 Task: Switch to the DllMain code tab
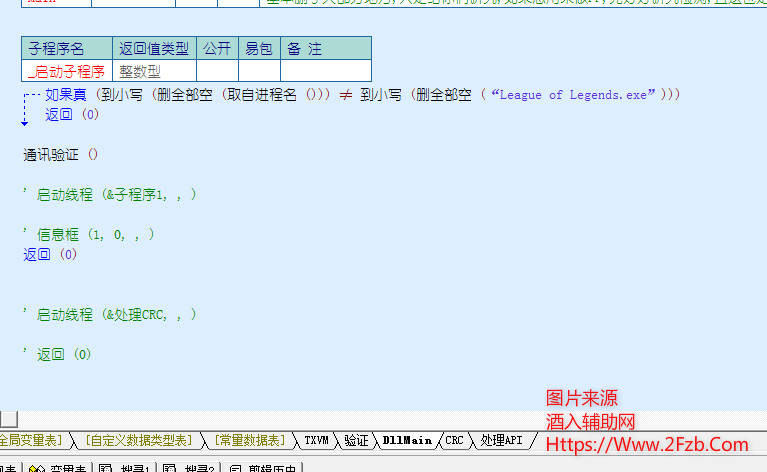coord(407,441)
